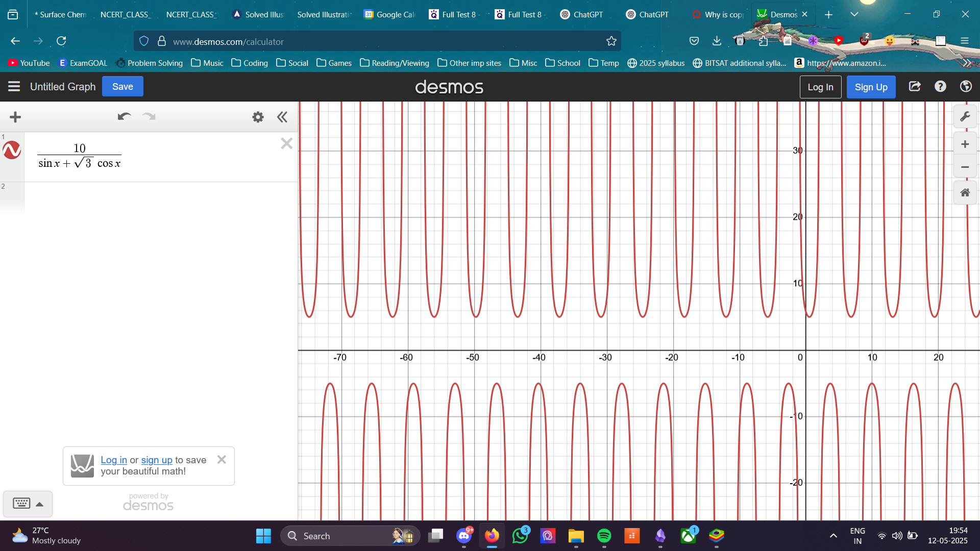Screen dimensions: 980x551
Task: Toggle visibility of expression 1 graph
Action: click(x=12, y=150)
